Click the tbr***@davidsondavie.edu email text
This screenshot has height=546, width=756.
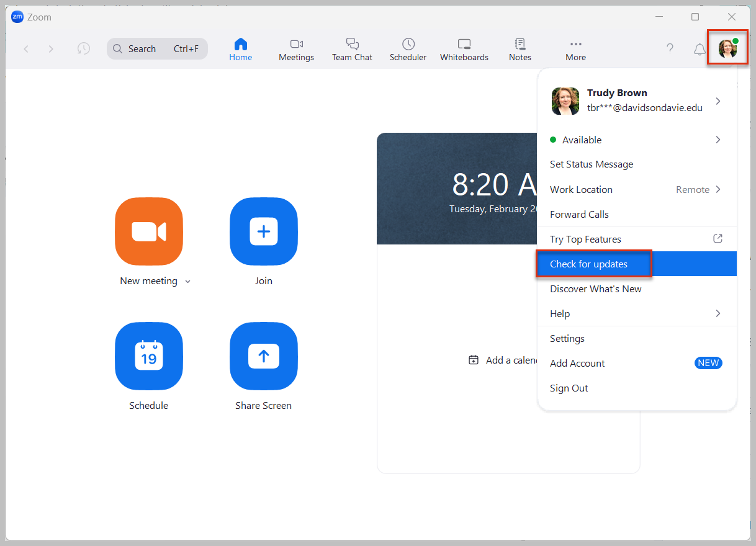645,107
